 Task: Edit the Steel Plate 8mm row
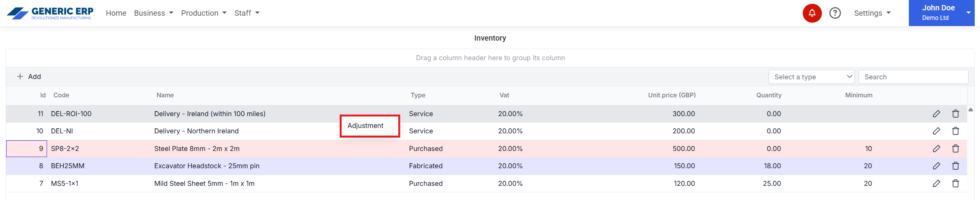click(x=936, y=149)
